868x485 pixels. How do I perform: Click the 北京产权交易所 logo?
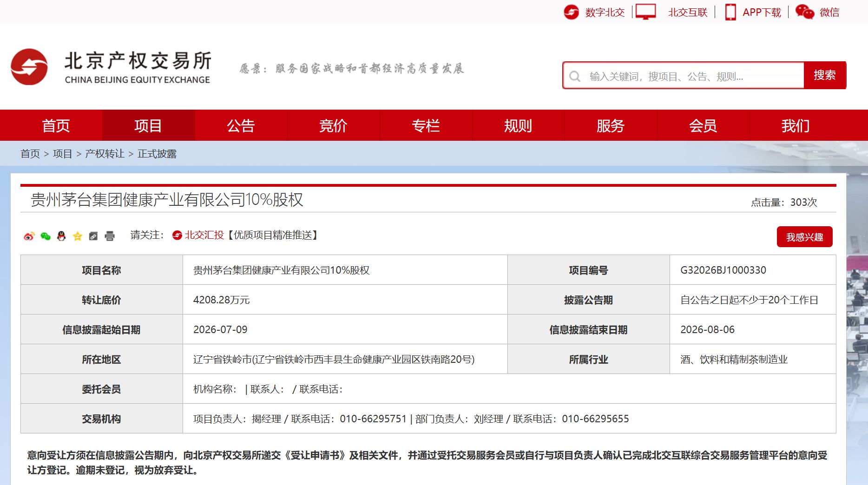pyautogui.click(x=111, y=67)
